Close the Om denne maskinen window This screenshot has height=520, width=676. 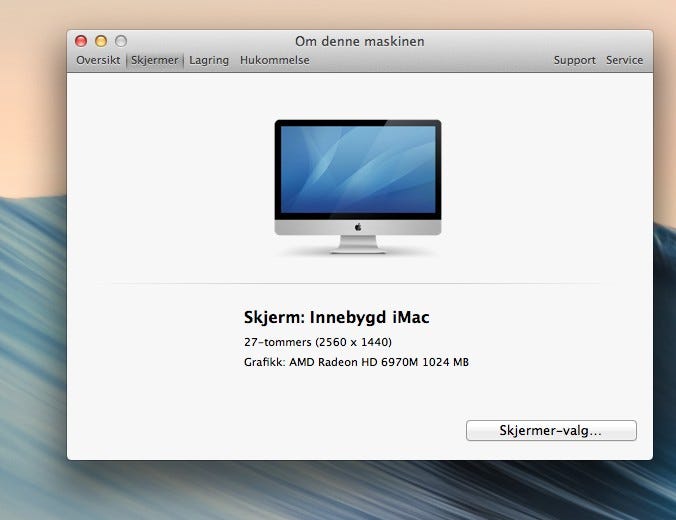(x=81, y=41)
